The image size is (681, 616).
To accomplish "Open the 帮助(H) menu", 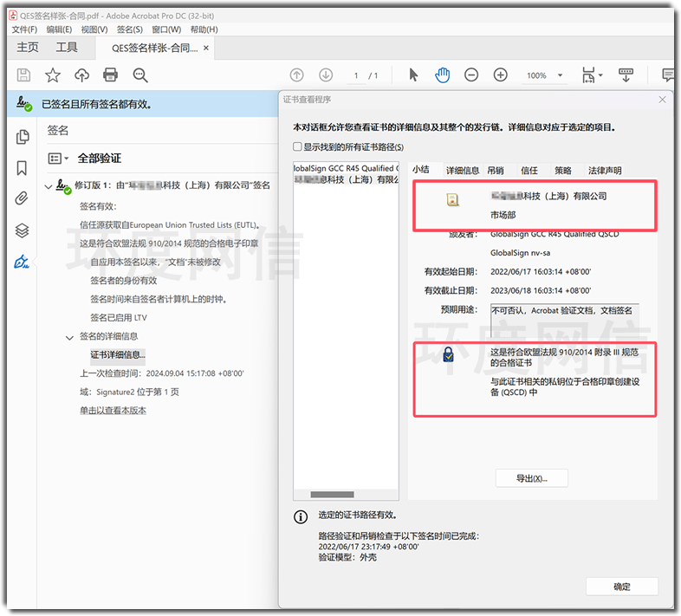I will (x=204, y=29).
